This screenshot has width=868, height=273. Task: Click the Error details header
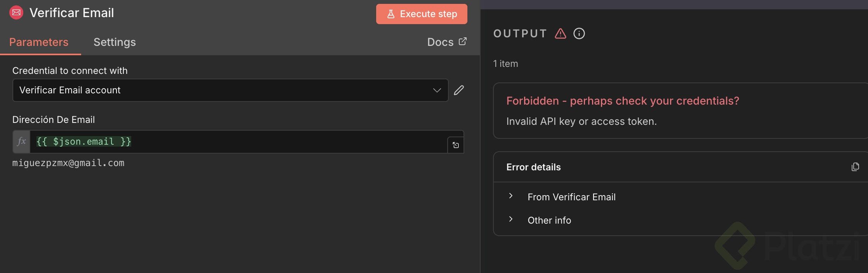[x=533, y=167]
